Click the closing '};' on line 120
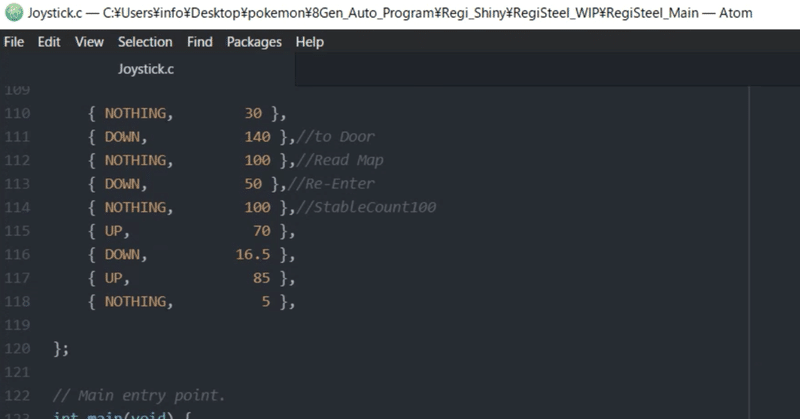 pyautogui.click(x=61, y=349)
